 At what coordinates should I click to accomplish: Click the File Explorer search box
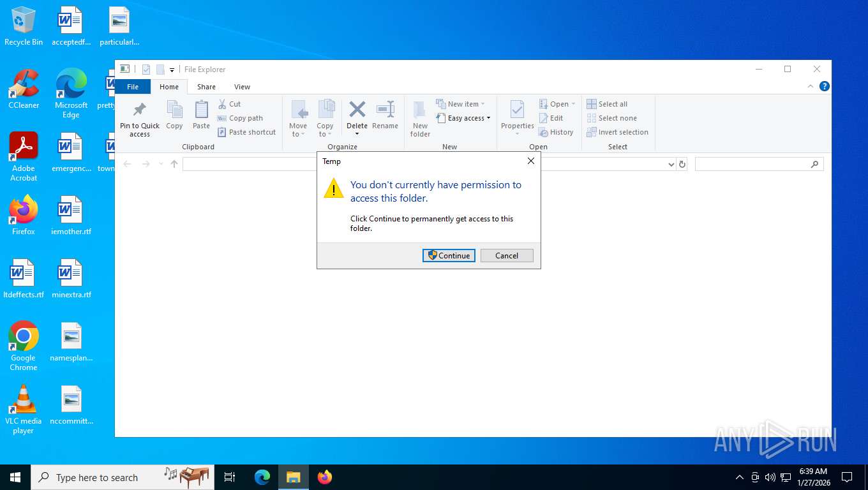coord(759,164)
